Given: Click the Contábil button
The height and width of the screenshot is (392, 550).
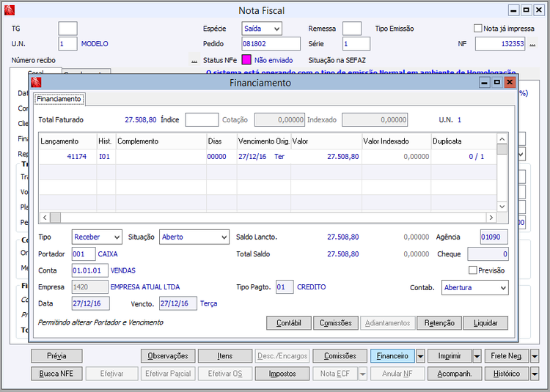Looking at the screenshot, I should (288, 323).
